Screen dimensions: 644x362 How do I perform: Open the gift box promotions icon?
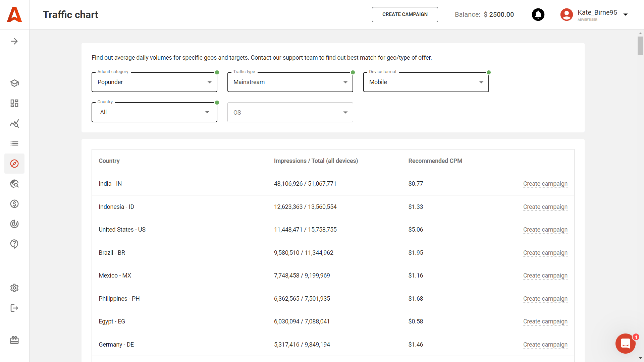click(x=14, y=340)
